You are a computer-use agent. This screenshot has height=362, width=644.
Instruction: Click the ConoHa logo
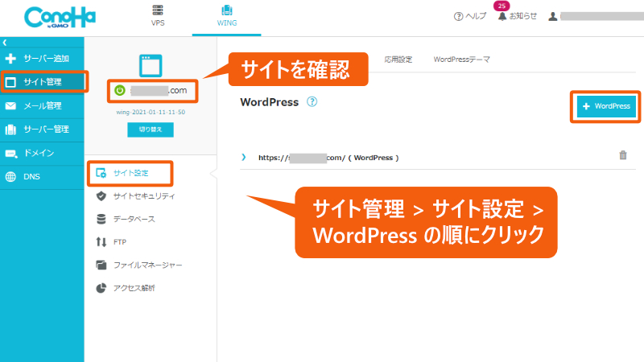pos(60,17)
